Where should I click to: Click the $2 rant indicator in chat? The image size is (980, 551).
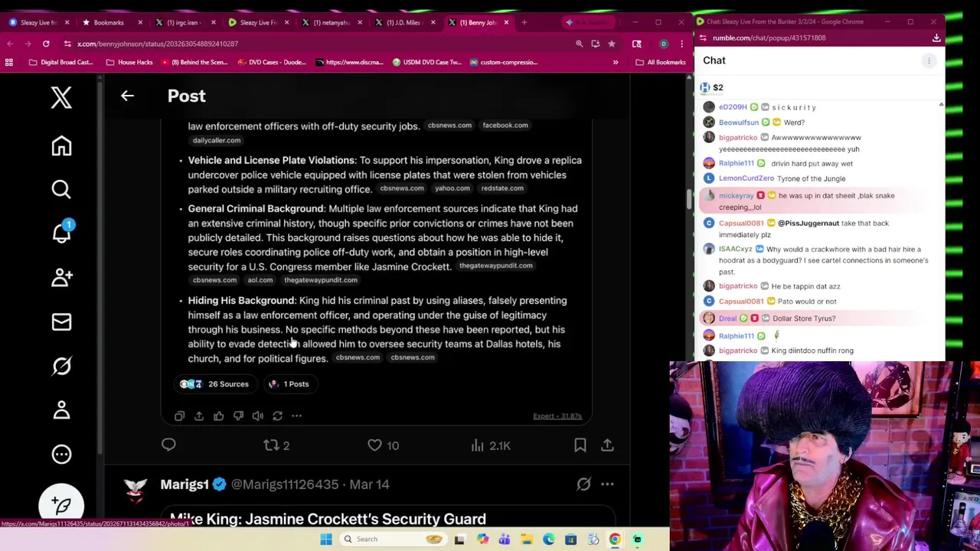pos(712,87)
